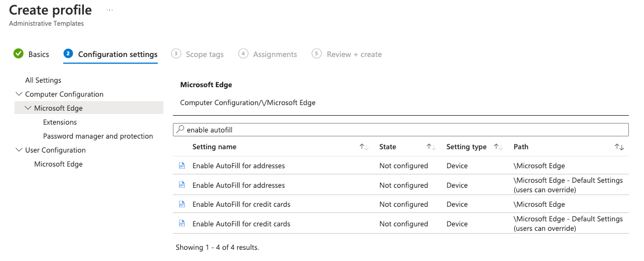
Task: Click document icon for last AutoFill credit cards row
Action: coord(181,224)
